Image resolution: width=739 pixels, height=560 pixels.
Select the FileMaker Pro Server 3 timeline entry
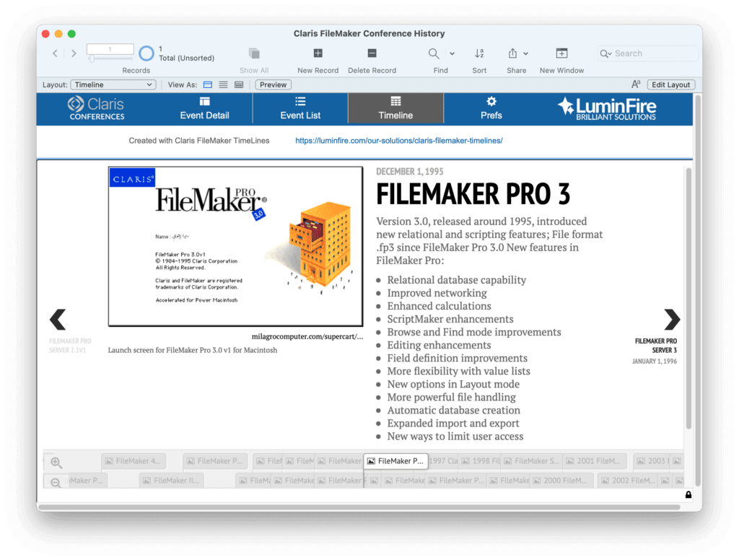coord(655,344)
